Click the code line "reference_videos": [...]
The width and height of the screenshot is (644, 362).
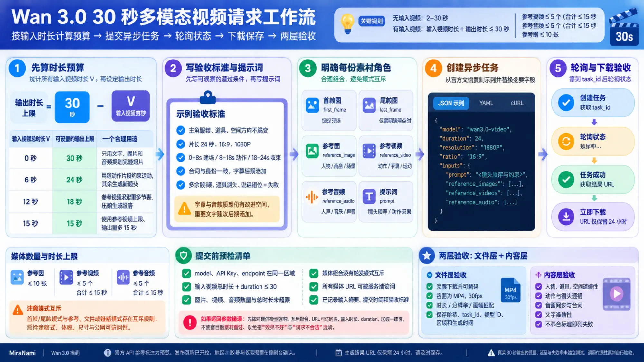484,193
